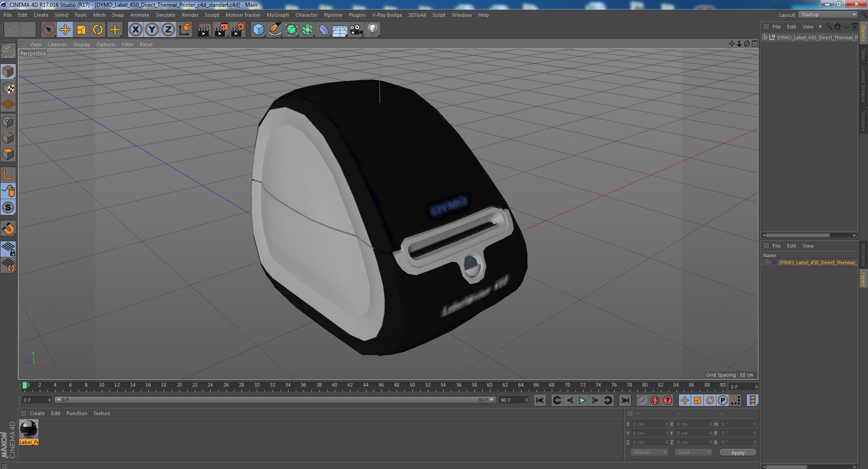
Task: Add a Cube primitive object
Action: pyautogui.click(x=258, y=30)
